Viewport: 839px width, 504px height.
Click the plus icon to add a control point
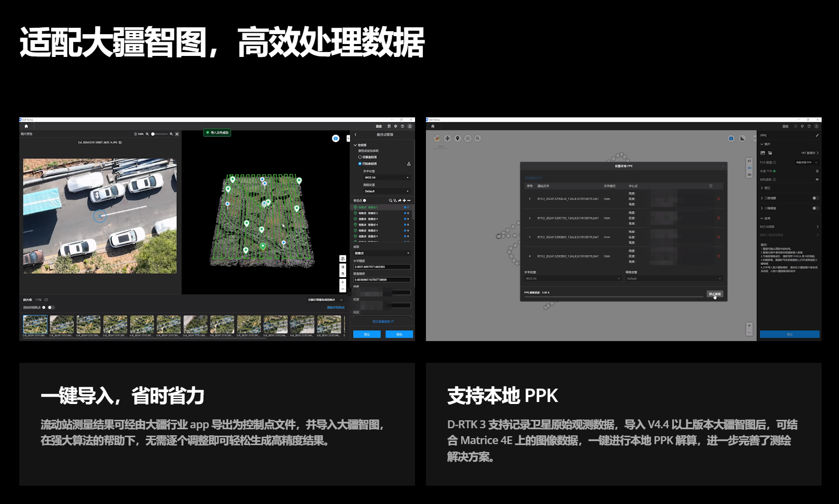click(x=404, y=201)
